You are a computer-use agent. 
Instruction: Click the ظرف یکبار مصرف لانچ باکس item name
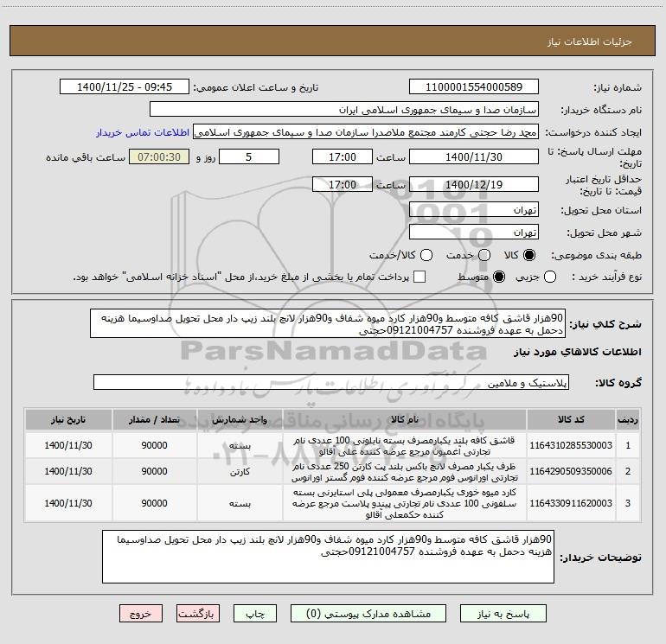click(405, 472)
